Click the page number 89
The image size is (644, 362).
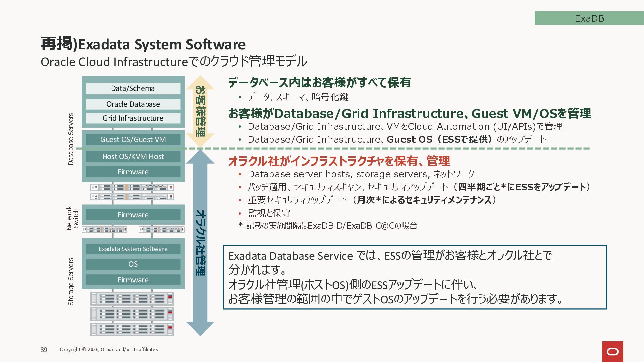pos(44,350)
